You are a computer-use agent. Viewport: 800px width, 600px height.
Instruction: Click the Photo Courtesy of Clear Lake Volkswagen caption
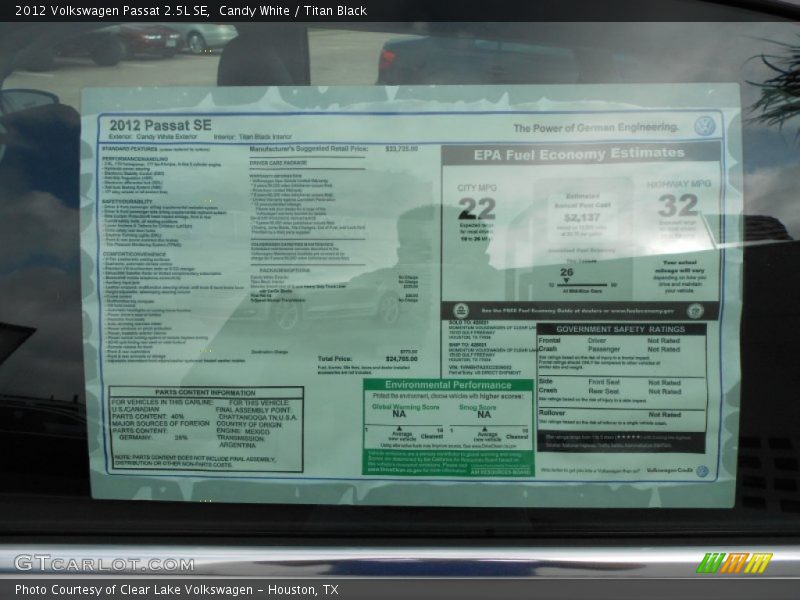(x=176, y=590)
